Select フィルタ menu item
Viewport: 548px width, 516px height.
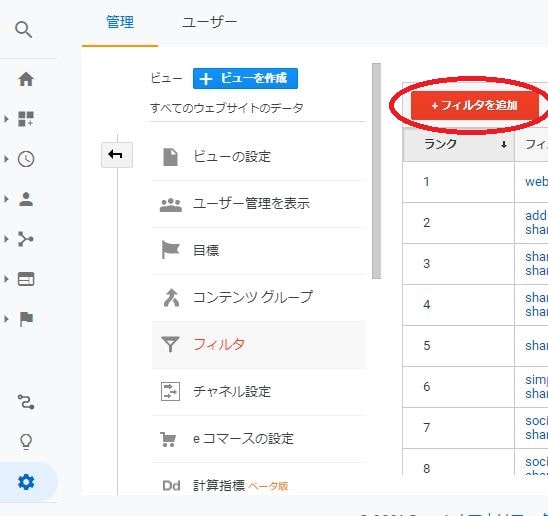coord(259,345)
